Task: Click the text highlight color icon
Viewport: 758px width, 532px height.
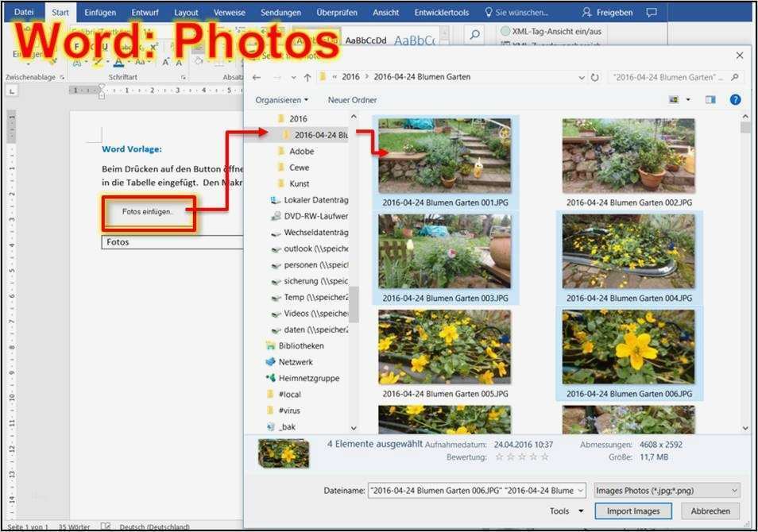Action: [x=99, y=63]
